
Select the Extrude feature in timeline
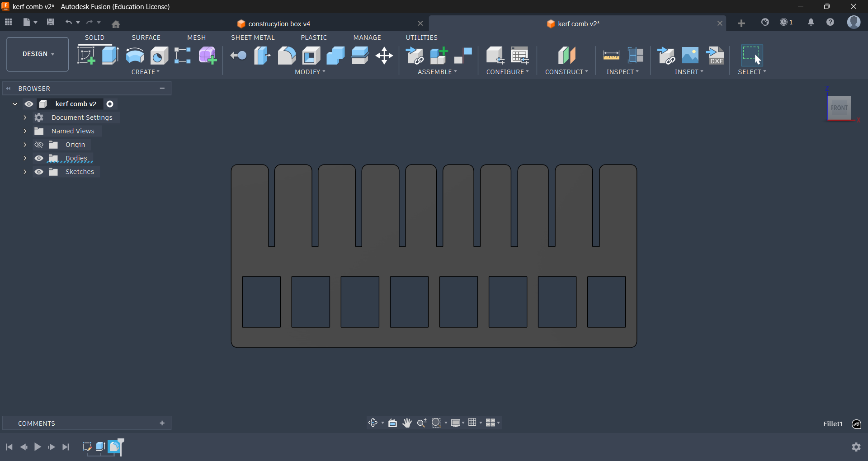[x=101, y=447]
